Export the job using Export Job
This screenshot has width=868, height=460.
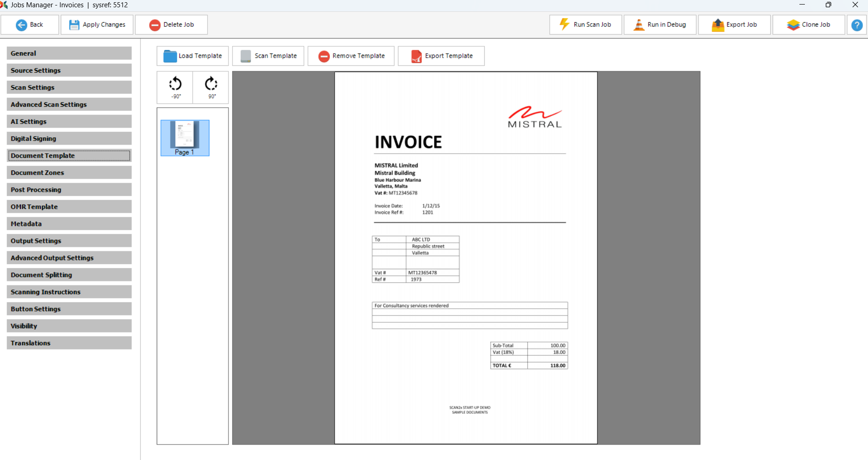pos(734,25)
